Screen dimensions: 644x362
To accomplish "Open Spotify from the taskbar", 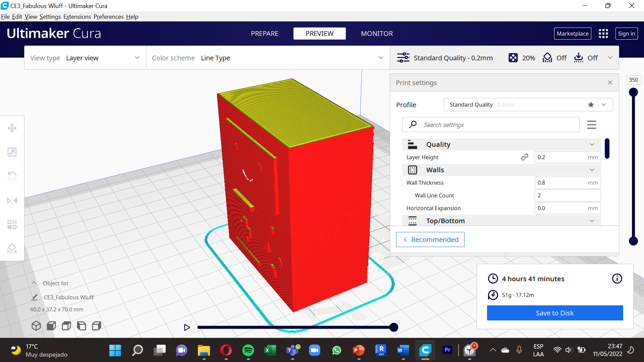I will point(248,350).
